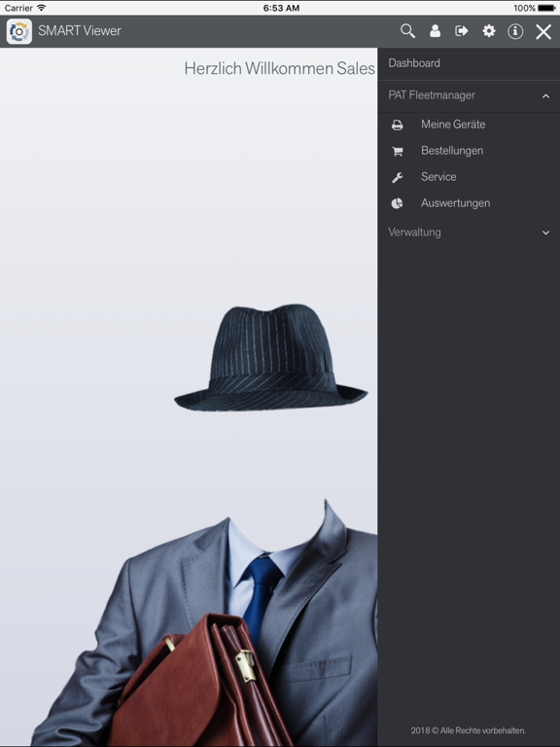Click the printer icon beside Meine Geräte
Viewport: 560px width, 747px height.
[397, 124]
